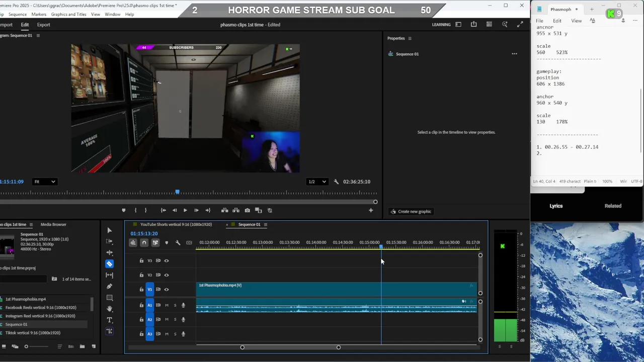Image resolution: width=644 pixels, height=362 pixels.
Task: Select the Pen tool
Action: (109, 286)
